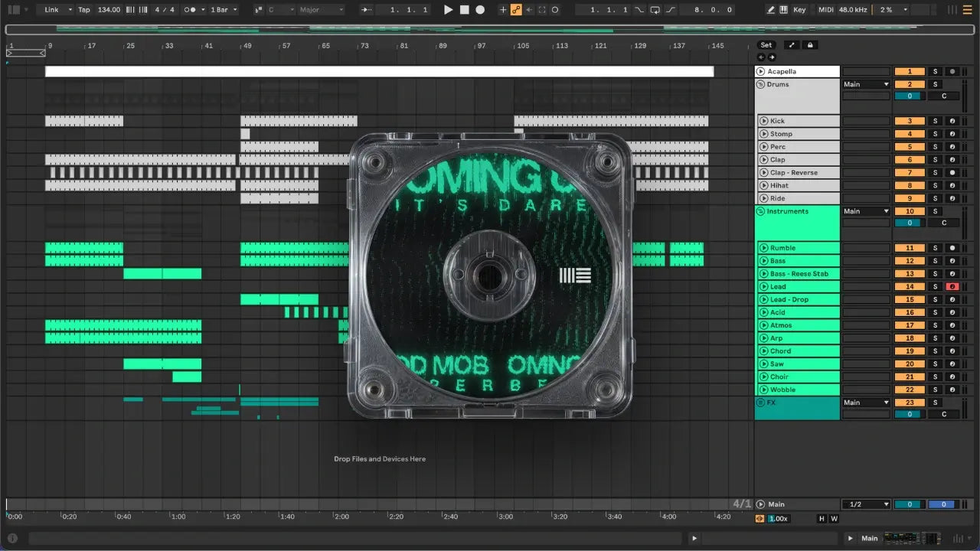Image resolution: width=980 pixels, height=551 pixels.
Task: Toggle the browser panel icon at top left
Action: pos(14,10)
